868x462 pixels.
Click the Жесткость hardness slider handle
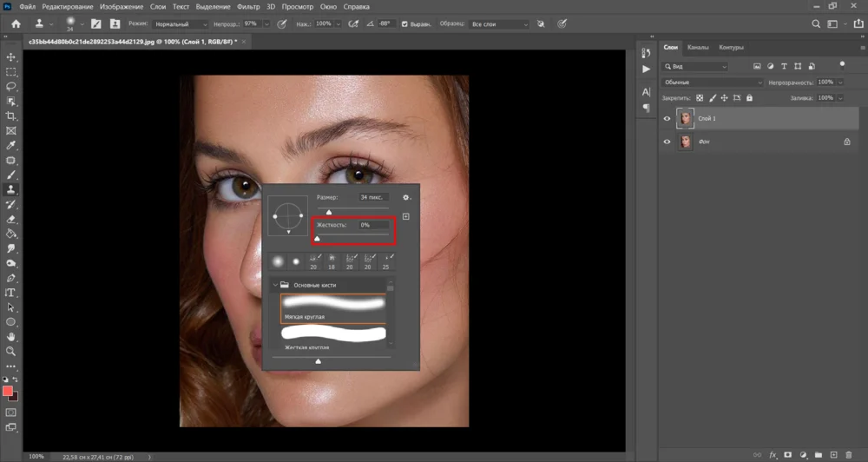coord(317,238)
